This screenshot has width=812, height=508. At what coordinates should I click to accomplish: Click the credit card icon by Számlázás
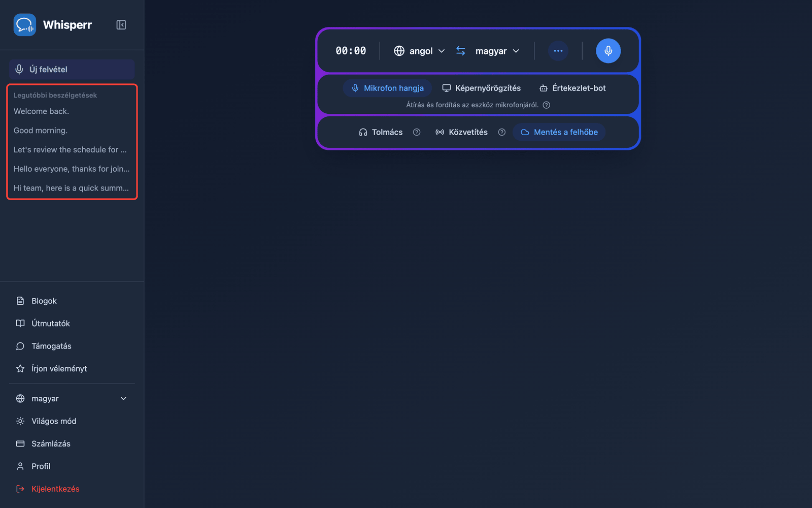[x=20, y=444]
